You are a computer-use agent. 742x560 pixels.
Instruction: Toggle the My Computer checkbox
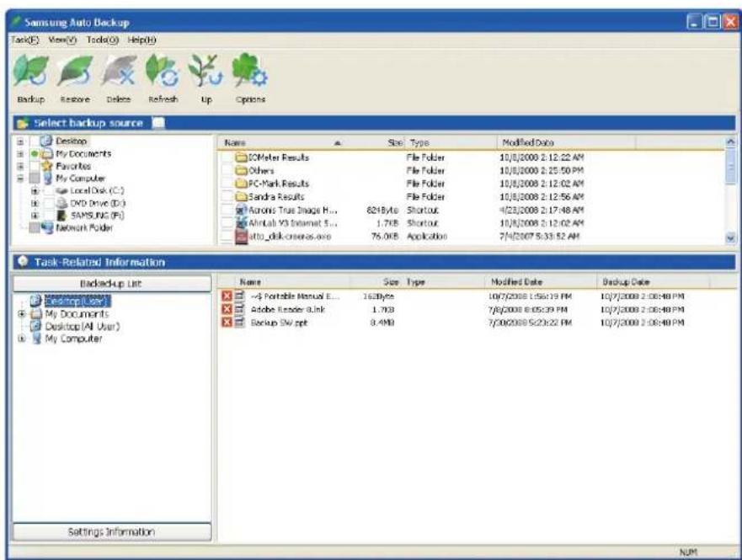[x=34, y=179]
